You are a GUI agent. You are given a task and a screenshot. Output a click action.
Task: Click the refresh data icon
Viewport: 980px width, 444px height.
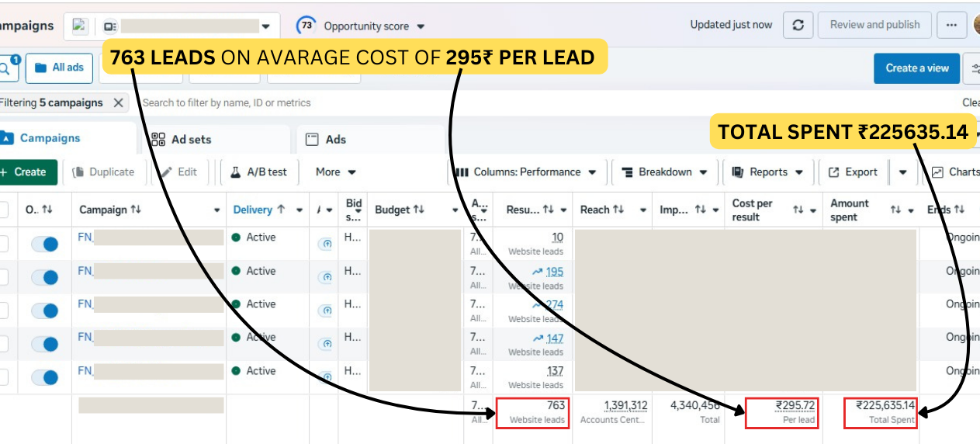(798, 25)
